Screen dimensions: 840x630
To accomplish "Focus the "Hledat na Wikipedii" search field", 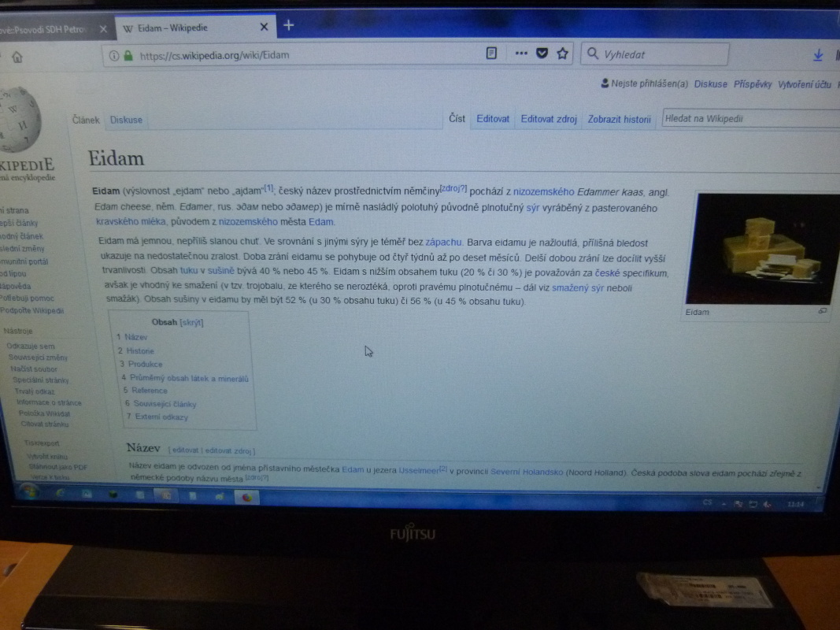I will coord(748,119).
